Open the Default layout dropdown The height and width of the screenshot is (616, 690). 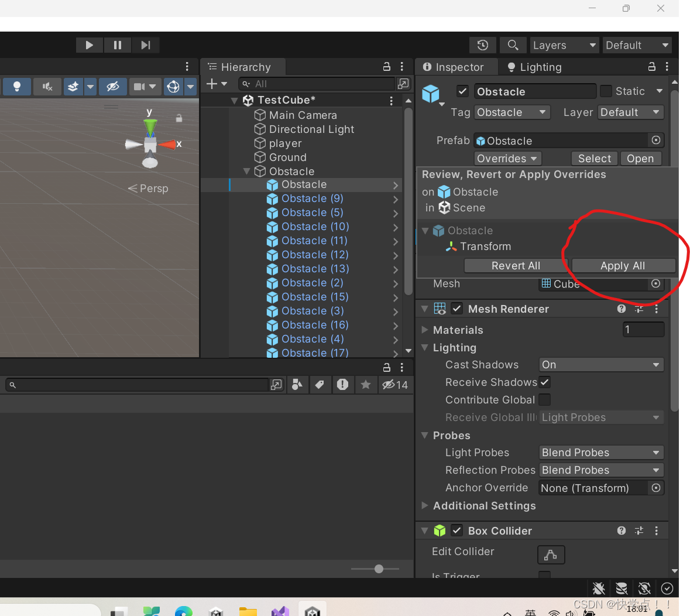[637, 45]
